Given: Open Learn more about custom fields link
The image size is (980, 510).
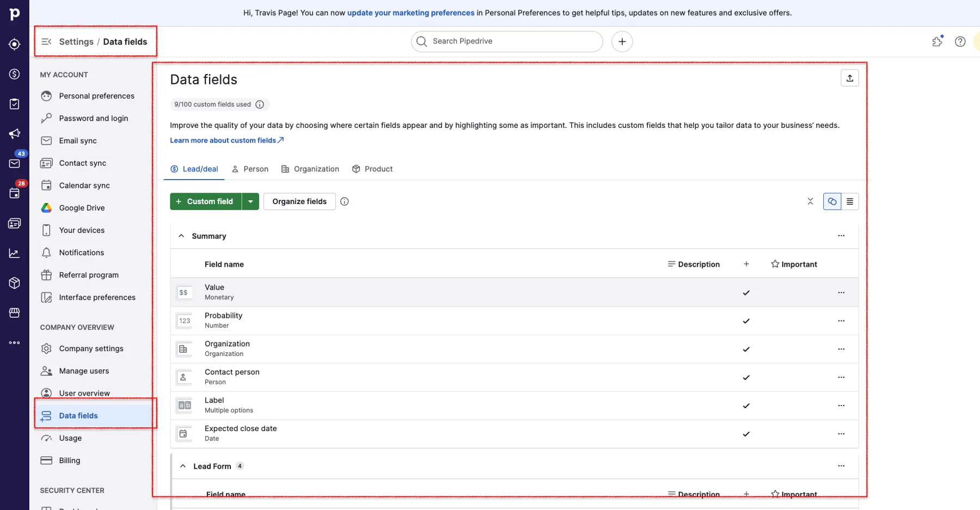Looking at the screenshot, I should 226,140.
